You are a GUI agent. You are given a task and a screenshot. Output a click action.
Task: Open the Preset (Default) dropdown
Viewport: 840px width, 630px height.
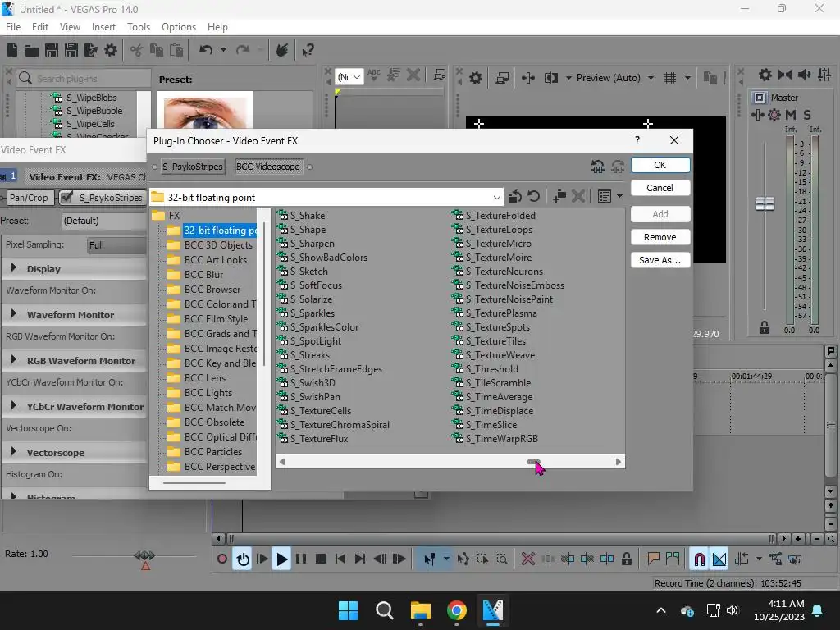(x=104, y=220)
